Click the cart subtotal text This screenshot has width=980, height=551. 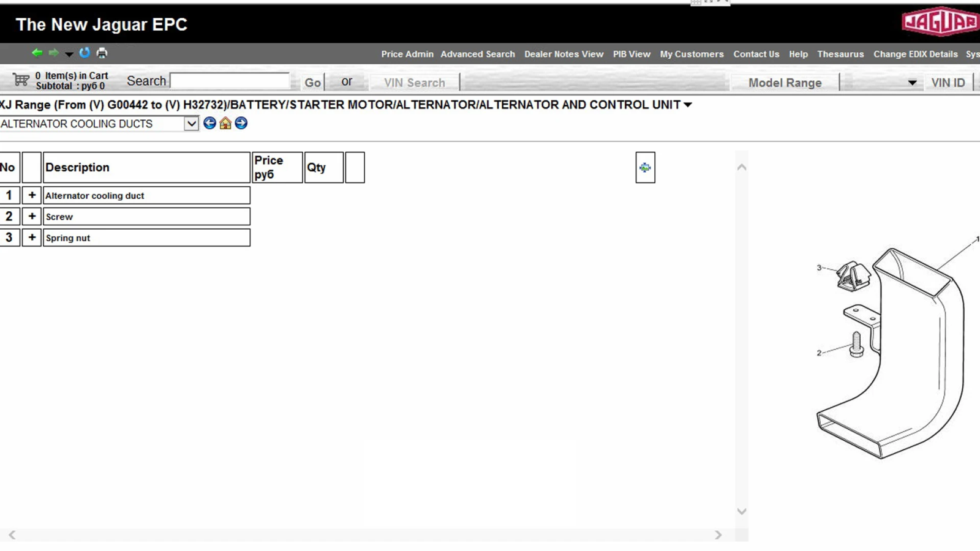[x=70, y=86]
